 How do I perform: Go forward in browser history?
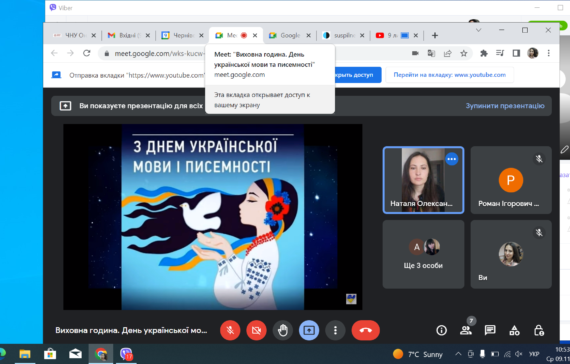pyautogui.click(x=71, y=53)
